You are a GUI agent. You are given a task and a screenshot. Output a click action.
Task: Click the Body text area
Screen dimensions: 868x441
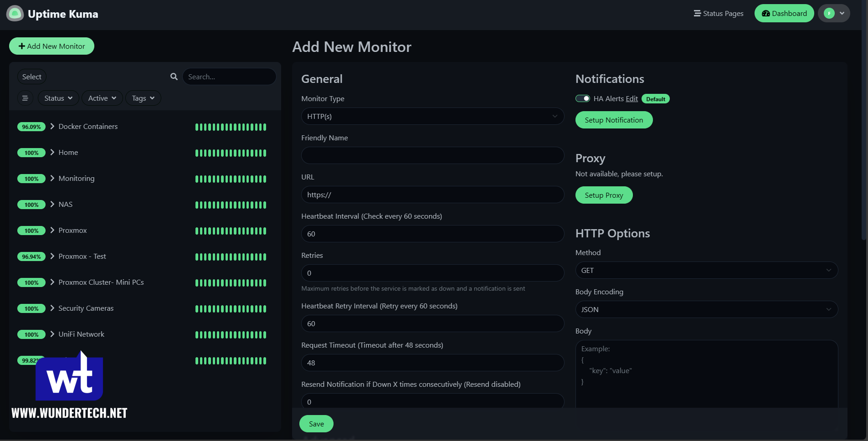pos(706,374)
